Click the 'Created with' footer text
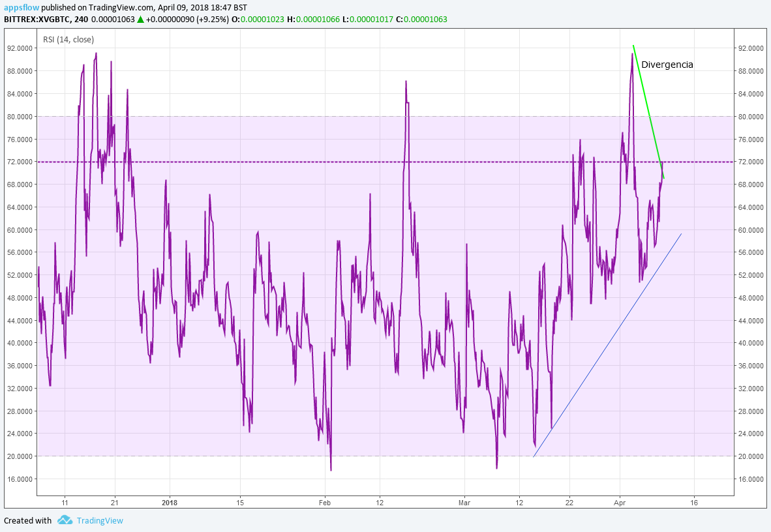The width and height of the screenshot is (771, 532). coord(27,520)
